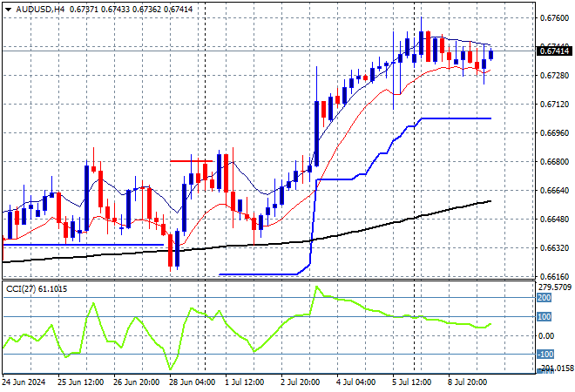Click the thick black moving average line
The width and height of the screenshot is (575, 392).
click(261, 244)
